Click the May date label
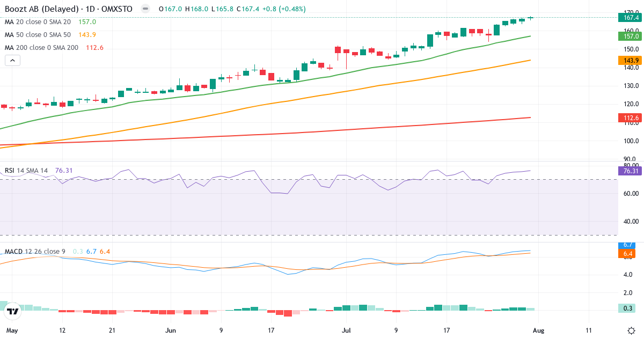This screenshot has height=338, width=644. click(12, 330)
